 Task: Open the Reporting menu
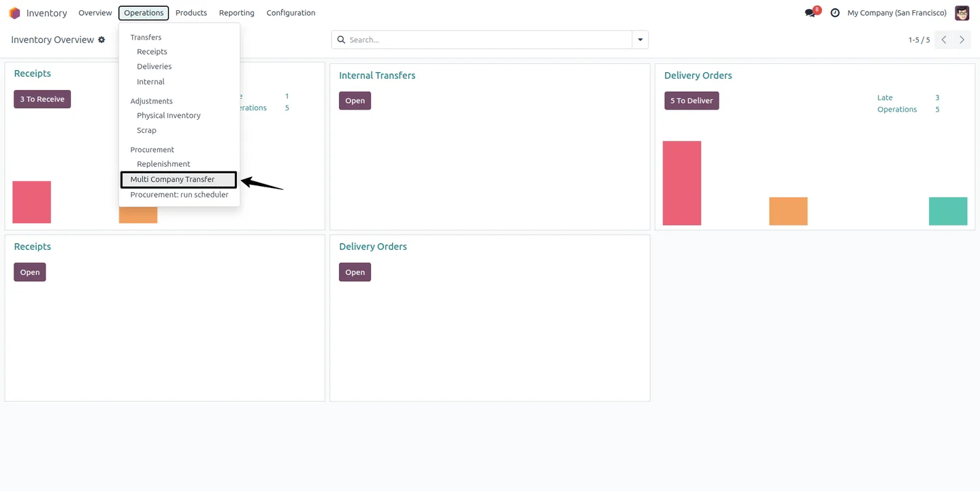pos(237,13)
